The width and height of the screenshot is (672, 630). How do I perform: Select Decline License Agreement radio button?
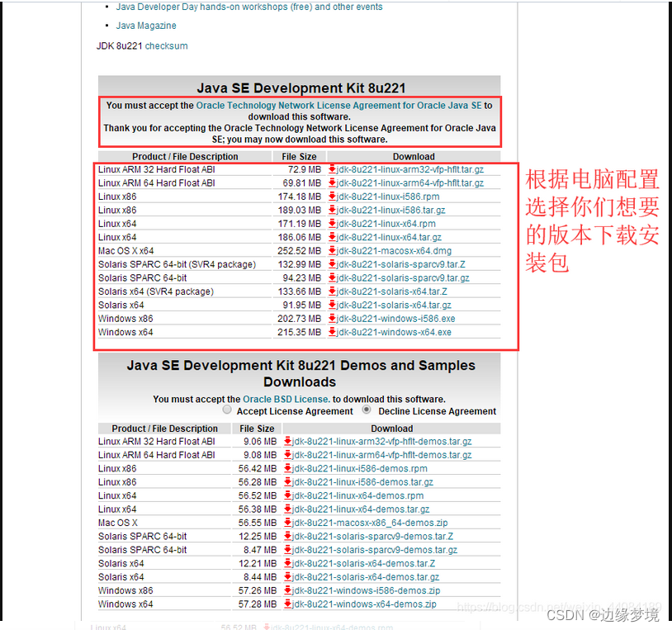[x=367, y=410]
